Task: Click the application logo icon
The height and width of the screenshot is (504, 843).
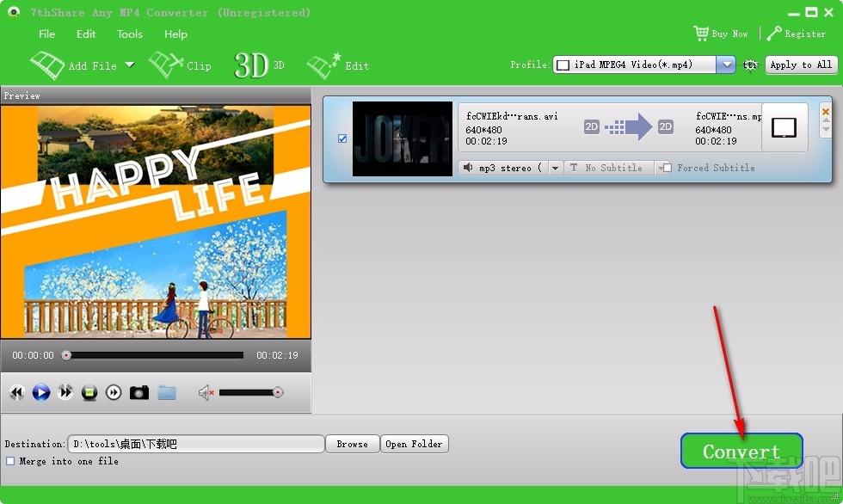Action: pos(14,12)
